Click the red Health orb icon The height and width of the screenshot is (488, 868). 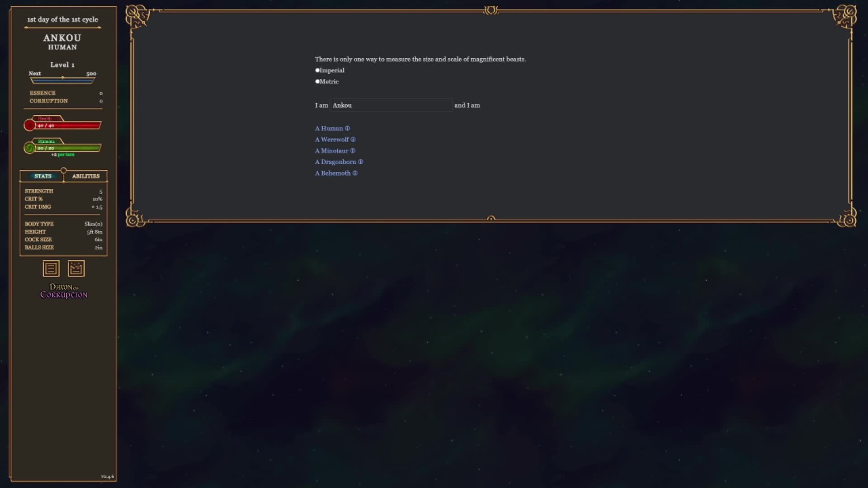click(30, 125)
